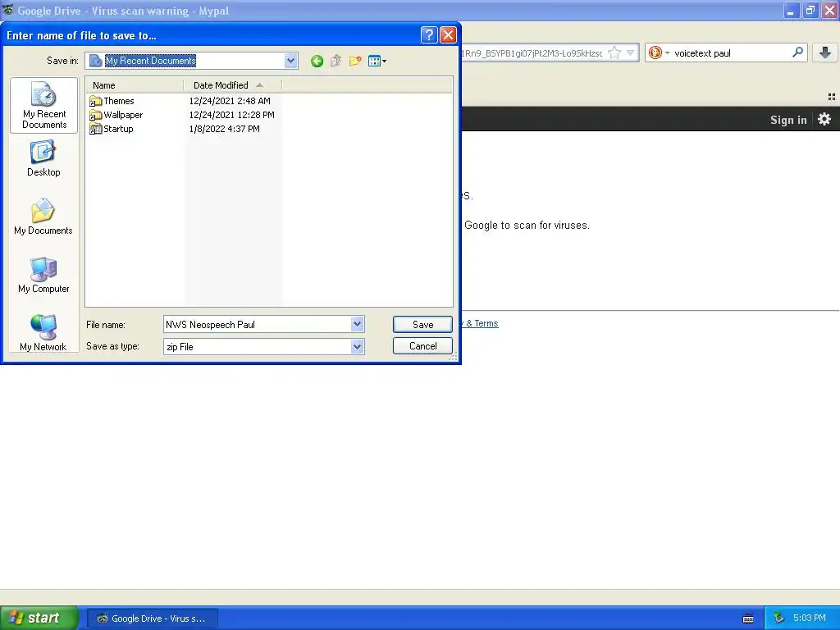Expand the Save as type dropdown
Screen dimensions: 840x630
[x=358, y=347]
